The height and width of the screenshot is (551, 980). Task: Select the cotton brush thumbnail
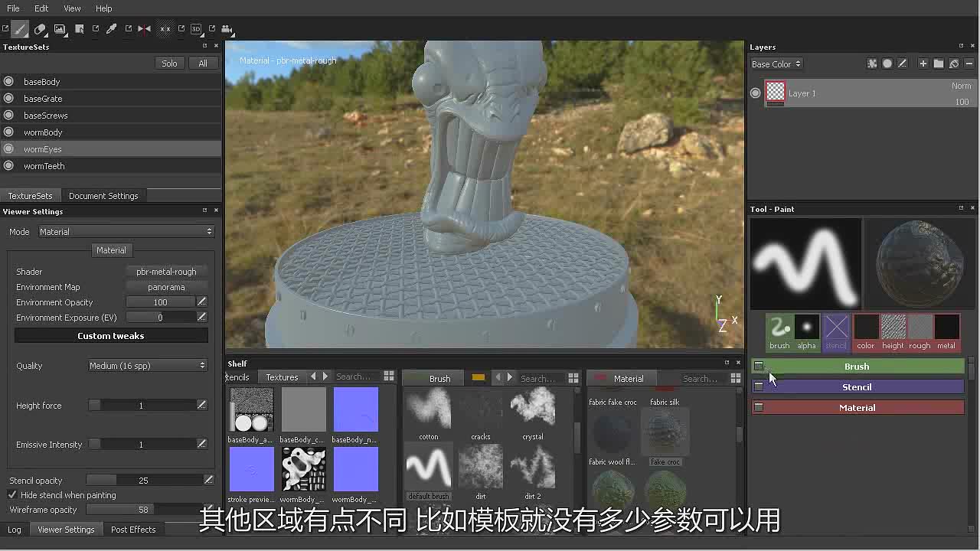tap(428, 409)
